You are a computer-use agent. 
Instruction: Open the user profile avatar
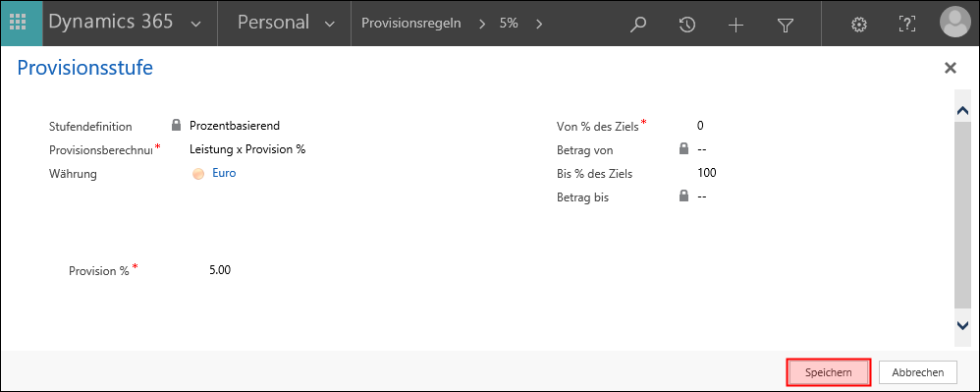pos(957,24)
